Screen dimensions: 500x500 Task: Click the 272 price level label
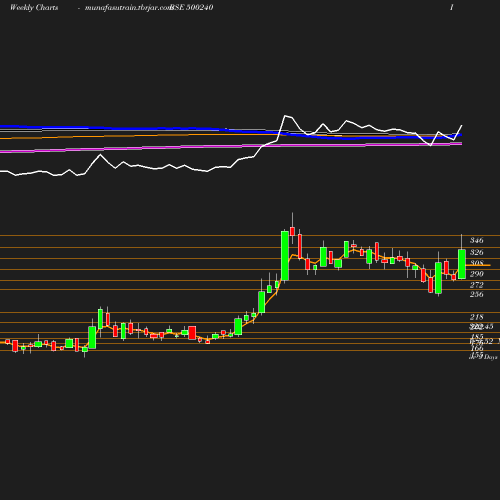click(477, 285)
